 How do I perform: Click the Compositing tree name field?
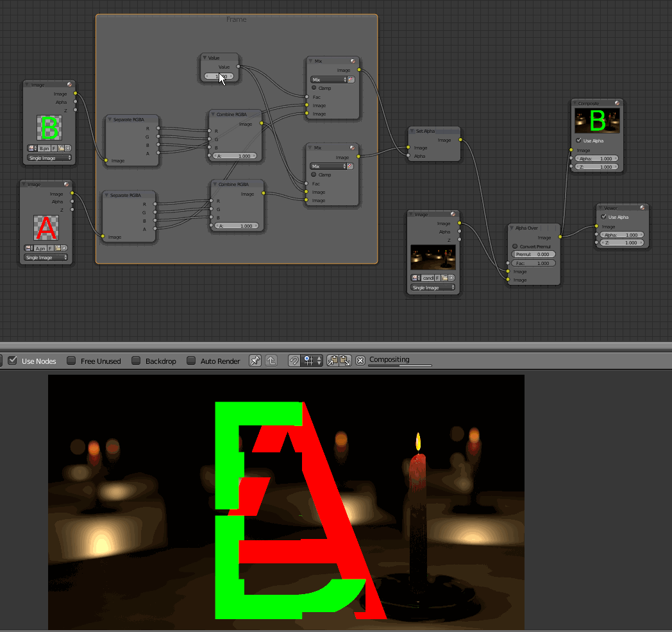click(390, 360)
